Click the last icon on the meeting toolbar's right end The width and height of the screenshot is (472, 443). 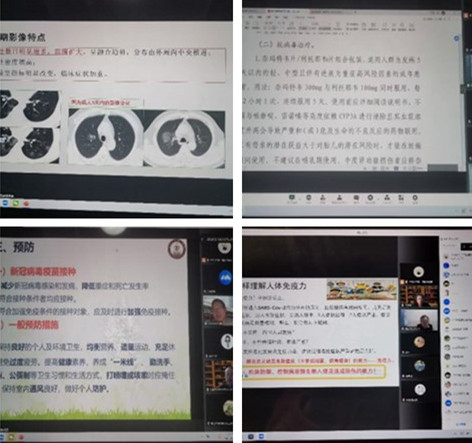pos(415,198)
